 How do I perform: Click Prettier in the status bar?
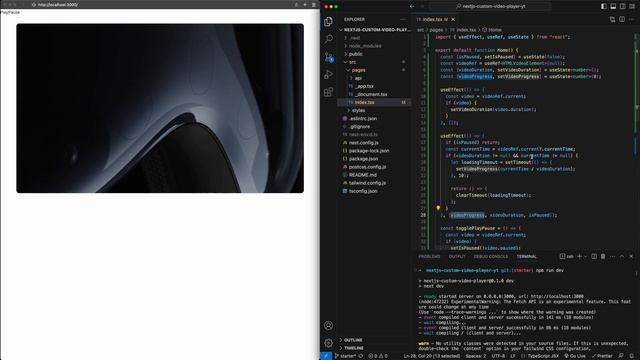click(x=602, y=356)
